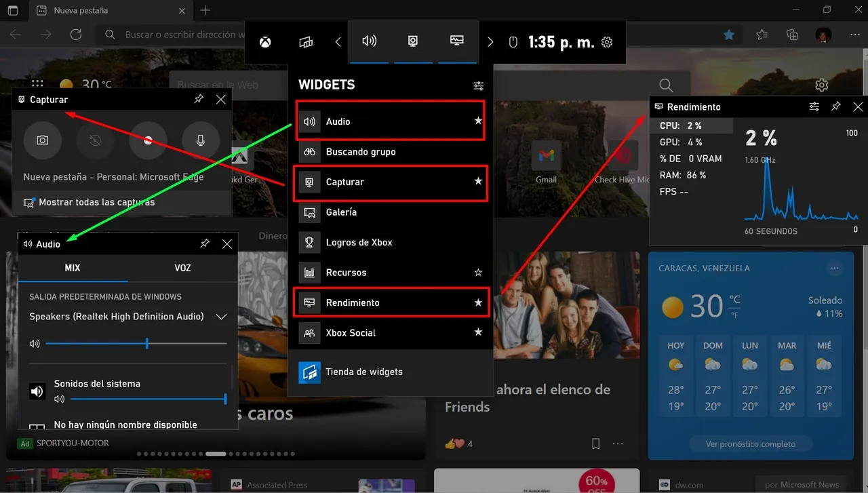Toggle the Performance widget icon in Game Bar
868x493 pixels.
coord(457,41)
